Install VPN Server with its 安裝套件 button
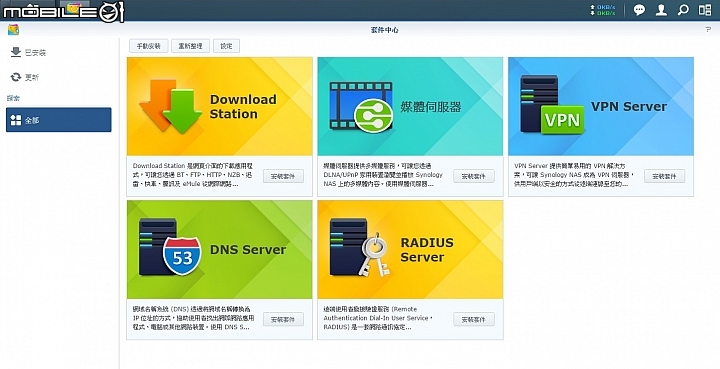This screenshot has width=720, height=369. (664, 176)
